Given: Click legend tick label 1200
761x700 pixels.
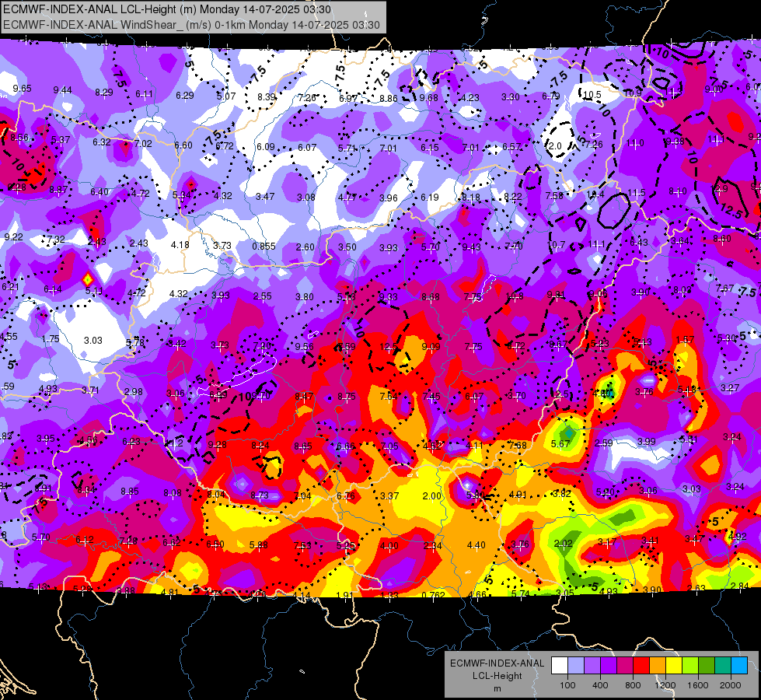Looking at the screenshot, I should [x=665, y=685].
